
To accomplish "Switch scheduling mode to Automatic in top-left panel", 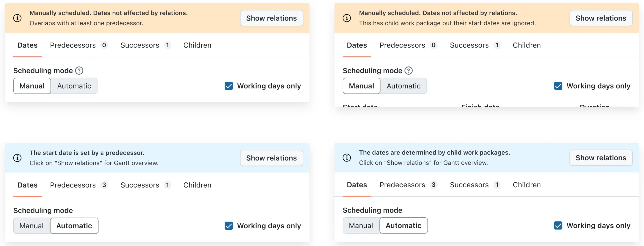I will click(74, 86).
